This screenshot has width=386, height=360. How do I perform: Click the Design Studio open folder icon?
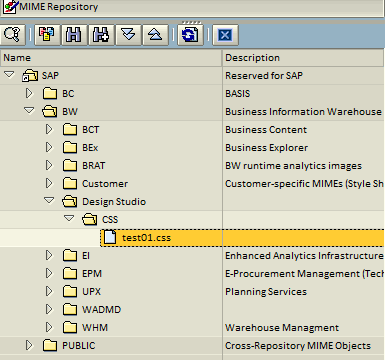tap(70, 202)
